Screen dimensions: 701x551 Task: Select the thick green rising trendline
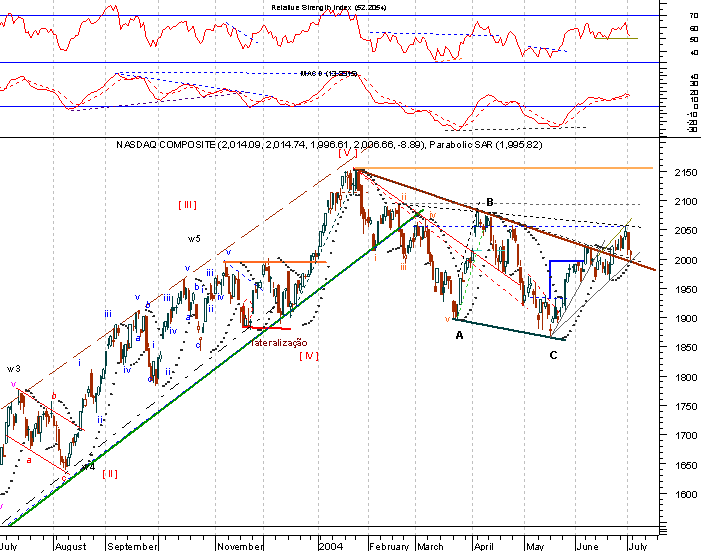(215, 368)
